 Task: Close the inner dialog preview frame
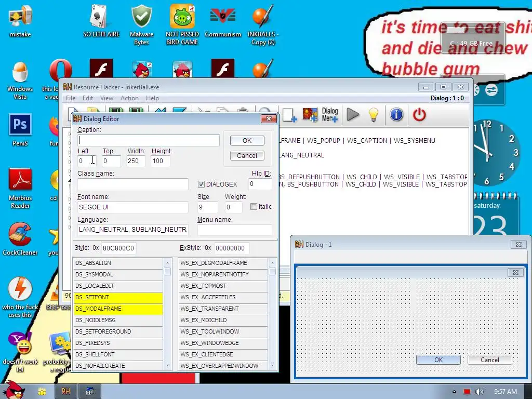[x=515, y=272]
